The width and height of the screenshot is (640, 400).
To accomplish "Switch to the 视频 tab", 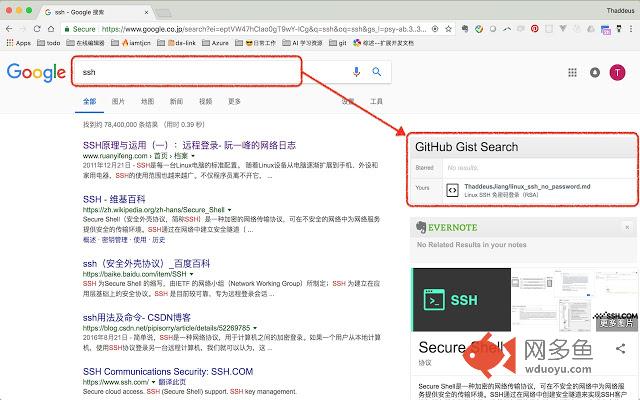I will (x=205, y=101).
